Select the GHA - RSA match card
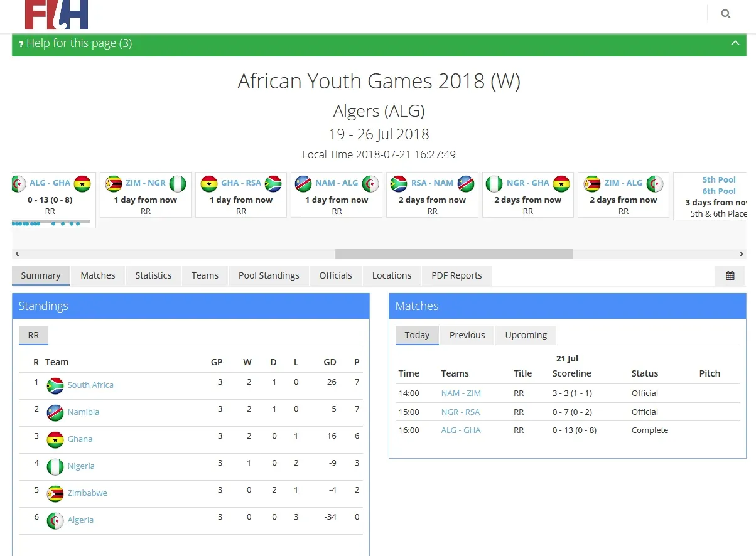Image resolution: width=756 pixels, height=556 pixels. coord(241,195)
